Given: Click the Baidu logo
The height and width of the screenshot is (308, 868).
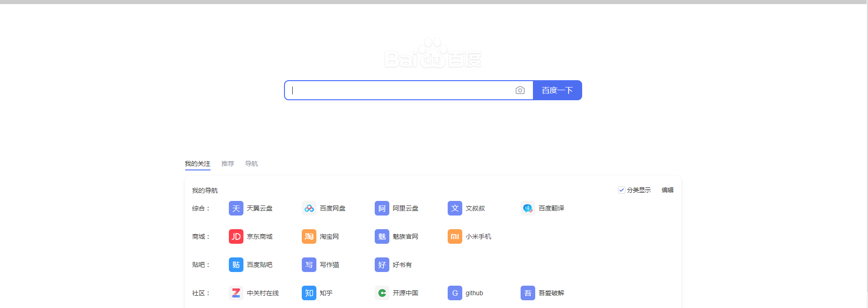Looking at the screenshot, I should [433, 53].
